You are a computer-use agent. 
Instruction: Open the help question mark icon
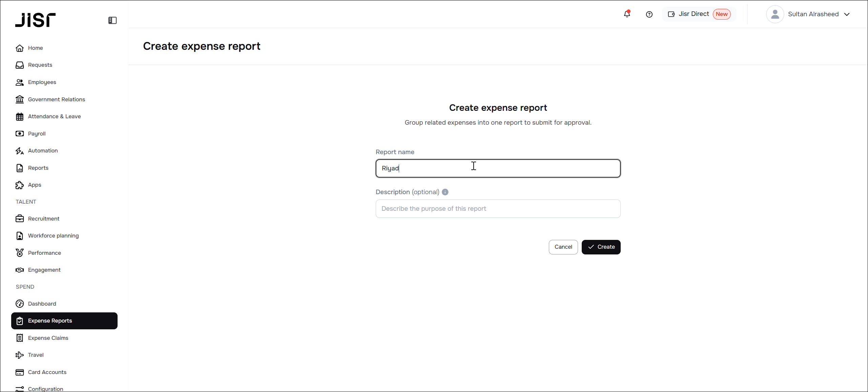(x=649, y=14)
